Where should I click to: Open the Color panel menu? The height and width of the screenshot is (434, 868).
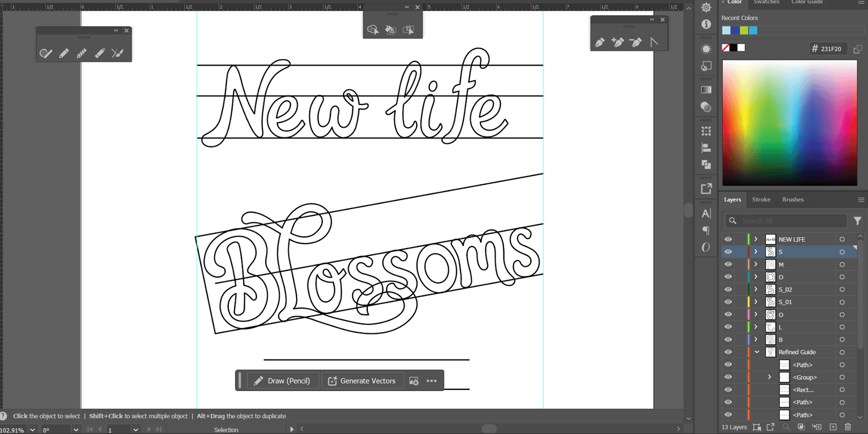coord(861,2)
